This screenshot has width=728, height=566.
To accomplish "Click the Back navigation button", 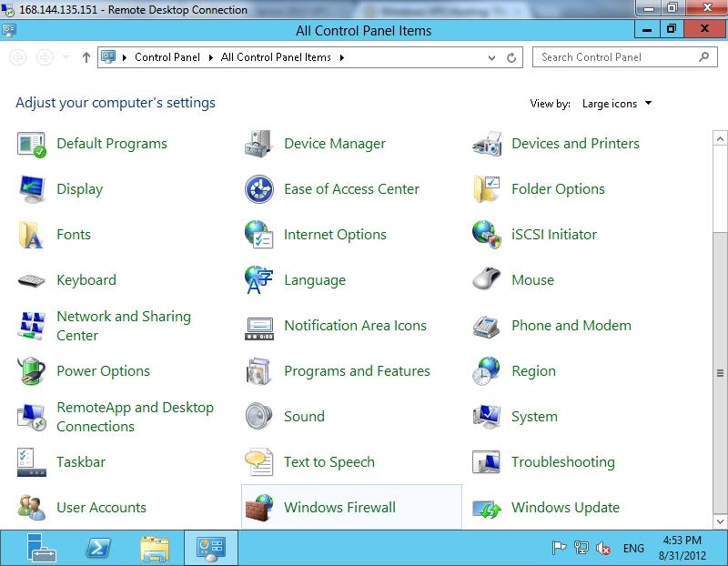I will click(x=18, y=57).
